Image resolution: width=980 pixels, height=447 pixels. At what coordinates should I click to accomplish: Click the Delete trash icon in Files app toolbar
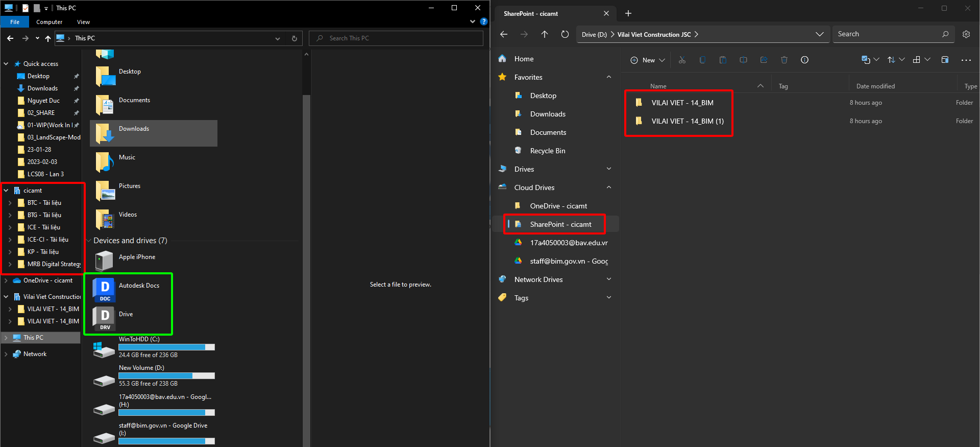tap(784, 60)
